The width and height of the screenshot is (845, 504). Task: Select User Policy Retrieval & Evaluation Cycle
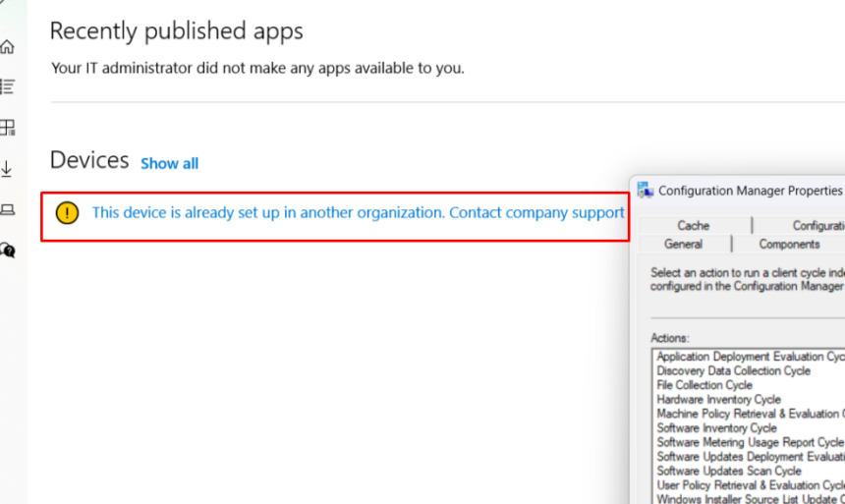click(749, 485)
